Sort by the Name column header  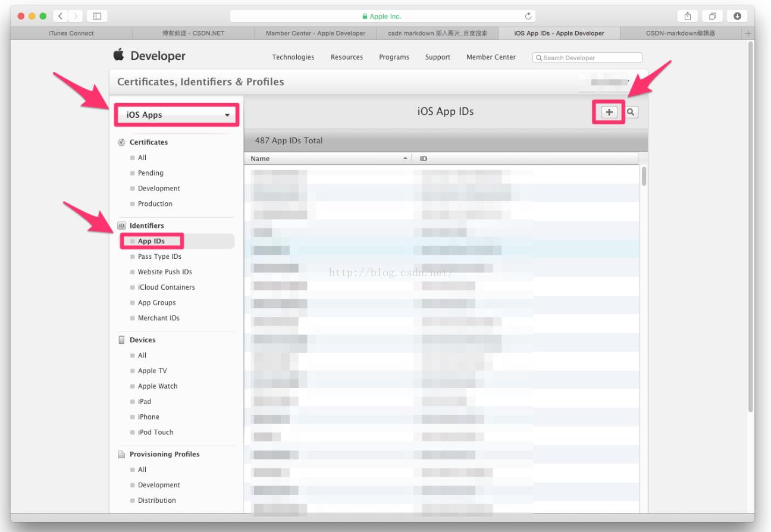329,159
